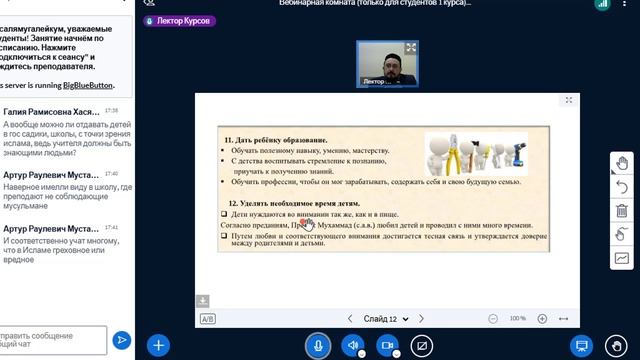Click the presentation icon button
640x360 pixels.
pyautogui.click(x=582, y=346)
